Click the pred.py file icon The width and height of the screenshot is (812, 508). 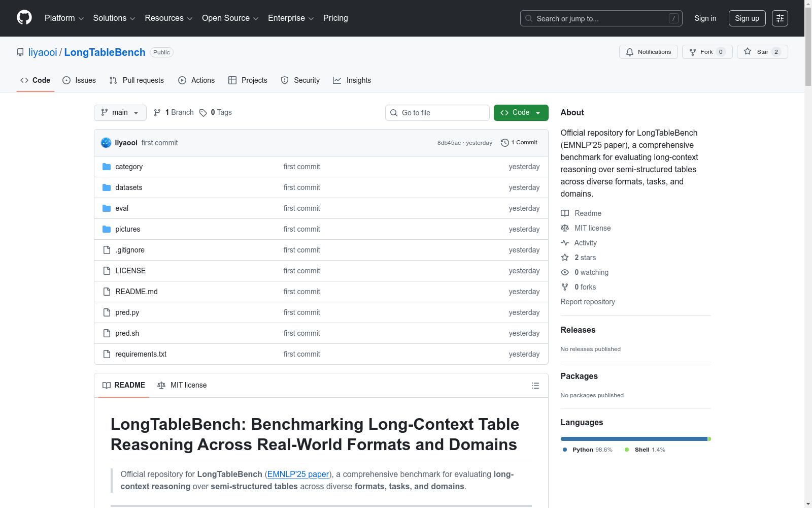coord(107,312)
